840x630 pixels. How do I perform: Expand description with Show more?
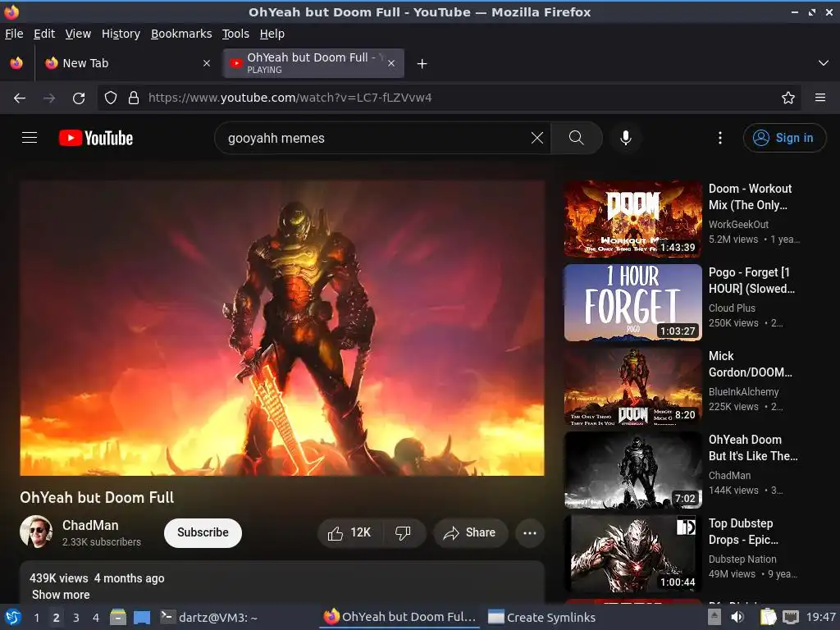(61, 595)
